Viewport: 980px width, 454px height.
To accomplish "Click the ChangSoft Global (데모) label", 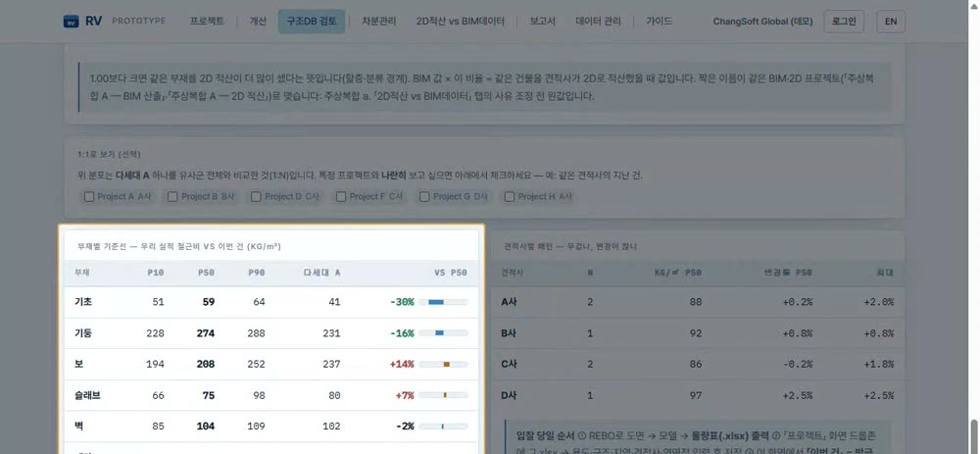I will click(x=762, y=22).
